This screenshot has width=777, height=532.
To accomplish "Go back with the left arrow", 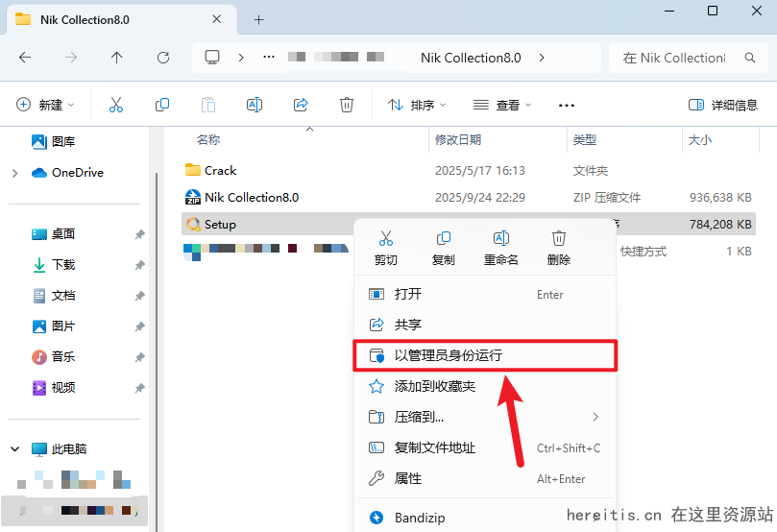I will coord(25,58).
